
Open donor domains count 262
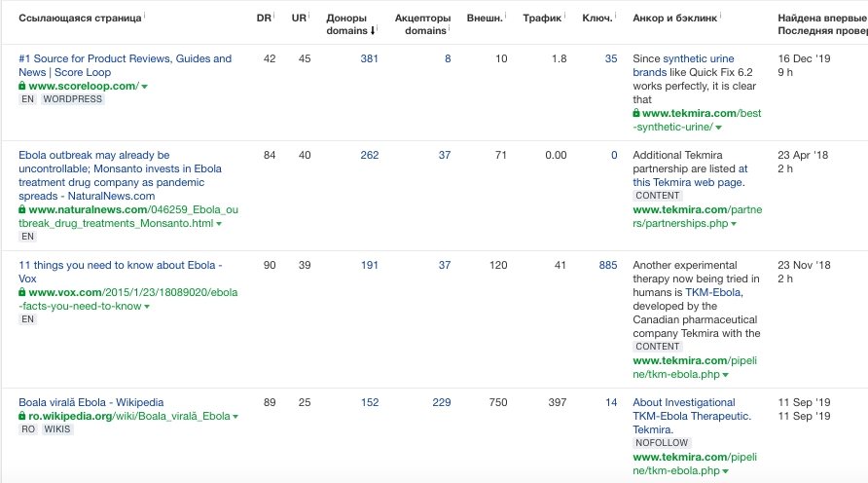click(x=369, y=155)
